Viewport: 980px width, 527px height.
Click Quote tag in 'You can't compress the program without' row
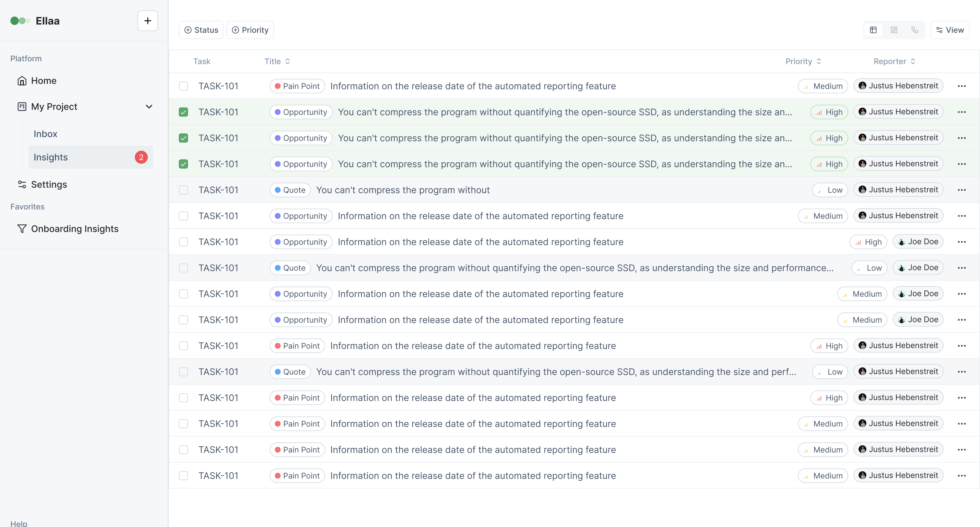[290, 190]
